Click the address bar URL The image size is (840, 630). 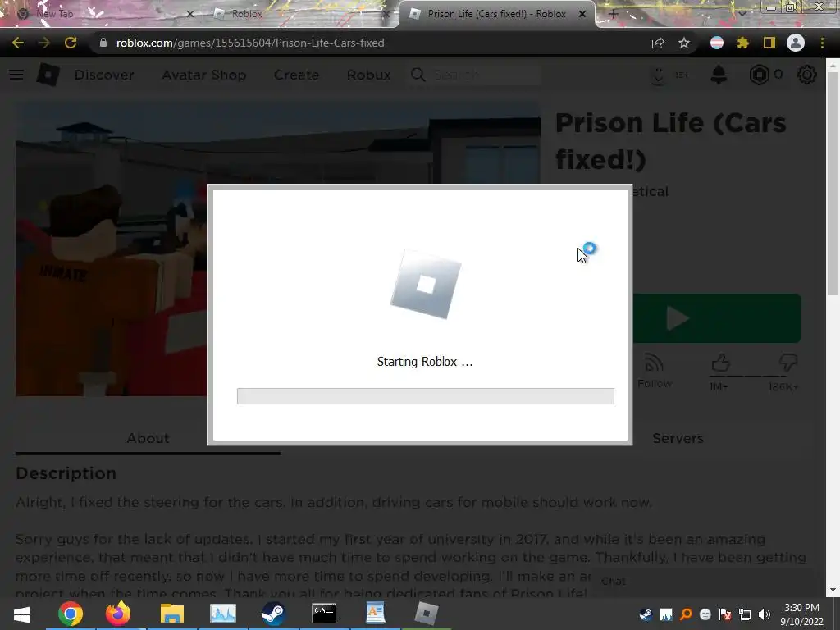click(250, 43)
